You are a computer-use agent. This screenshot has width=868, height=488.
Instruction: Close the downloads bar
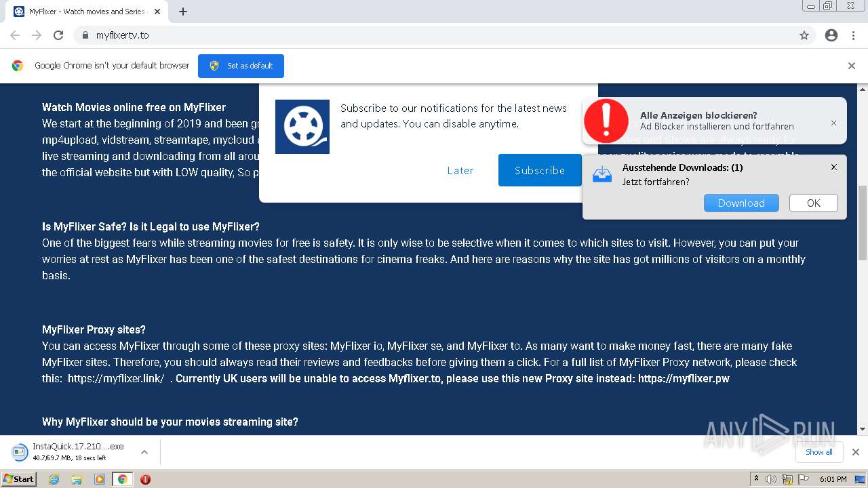855,452
